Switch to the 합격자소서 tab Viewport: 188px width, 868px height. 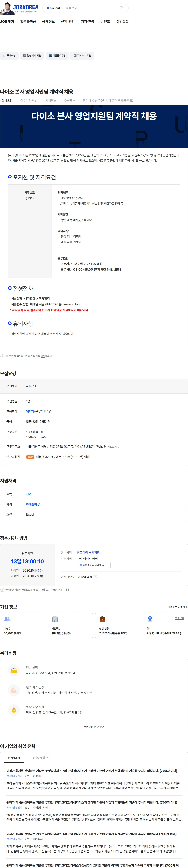14,758
